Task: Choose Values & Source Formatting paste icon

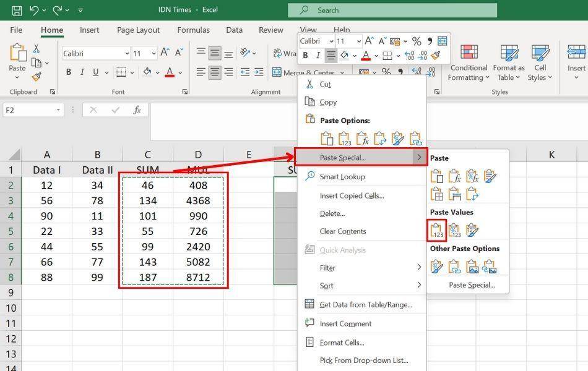Action: 472,231
